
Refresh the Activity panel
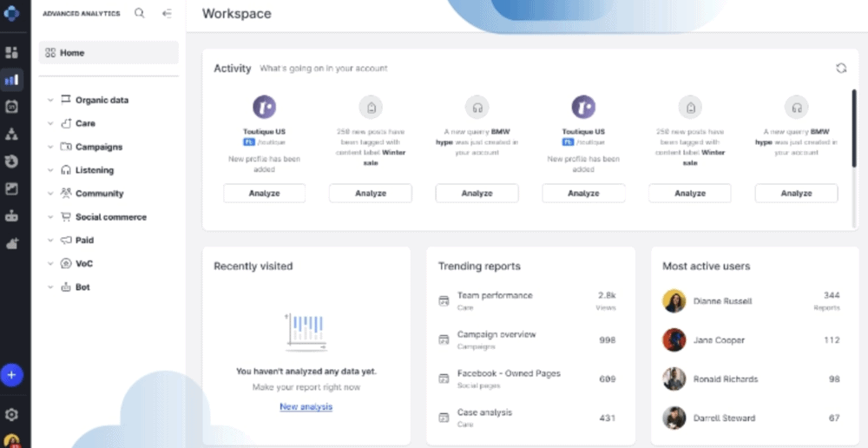[841, 68]
